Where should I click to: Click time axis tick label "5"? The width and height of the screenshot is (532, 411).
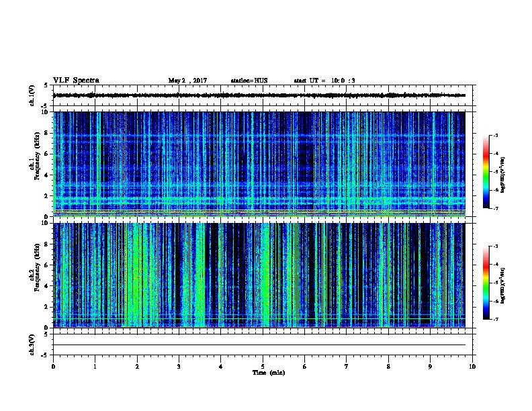click(263, 367)
